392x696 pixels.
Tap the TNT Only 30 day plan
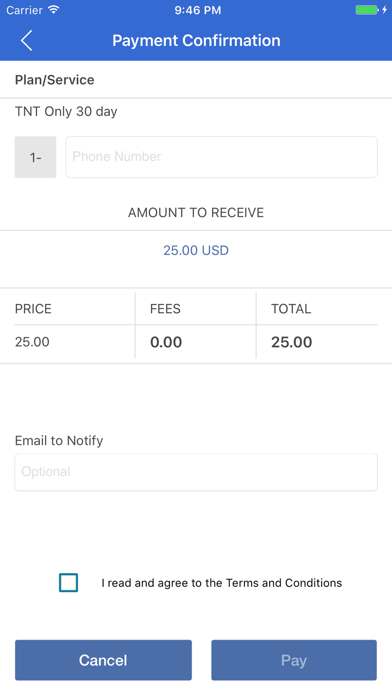click(x=66, y=111)
